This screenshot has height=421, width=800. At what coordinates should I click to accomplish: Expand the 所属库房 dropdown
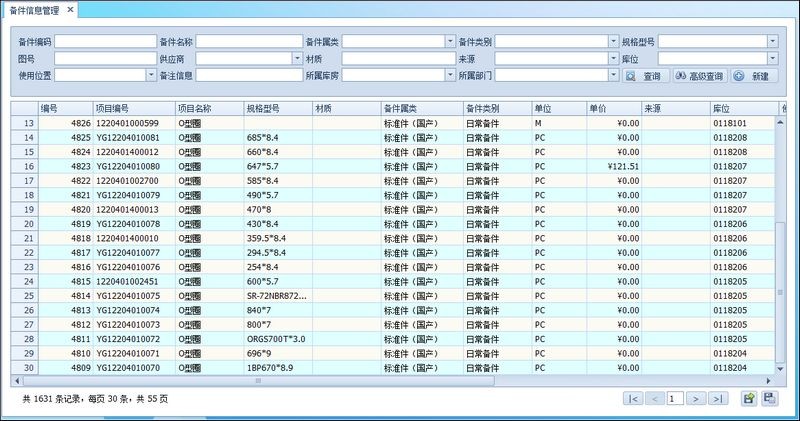[450, 76]
